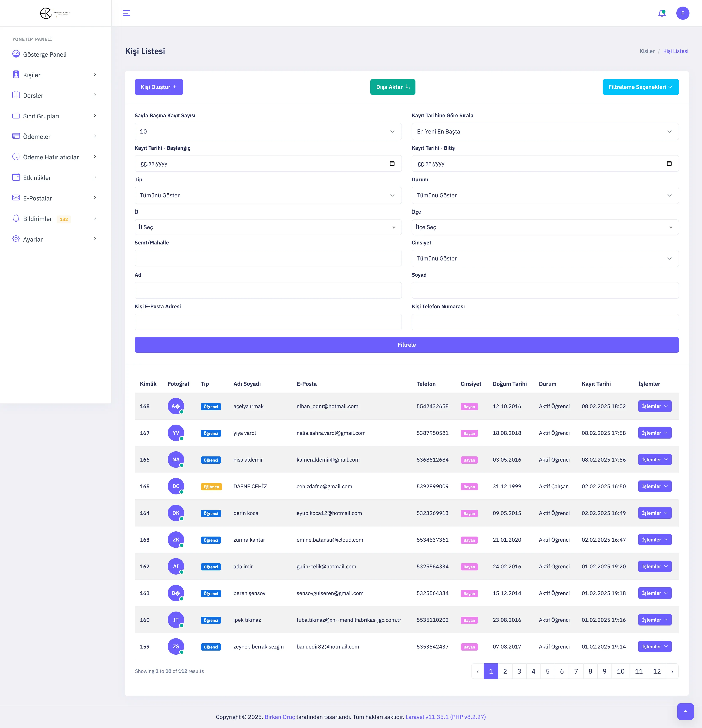Click the Kişi Oluştur button
Viewport: 702px width, 728px height.
point(158,87)
